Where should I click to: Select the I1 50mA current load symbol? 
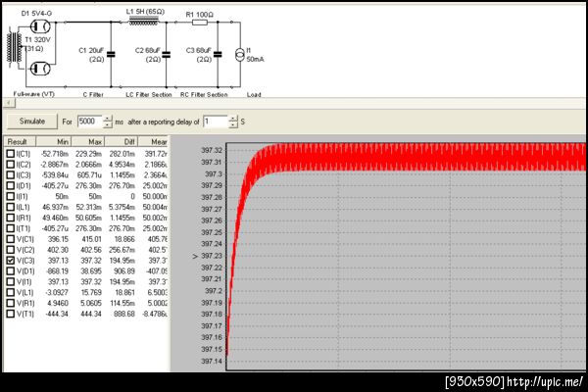[240, 55]
